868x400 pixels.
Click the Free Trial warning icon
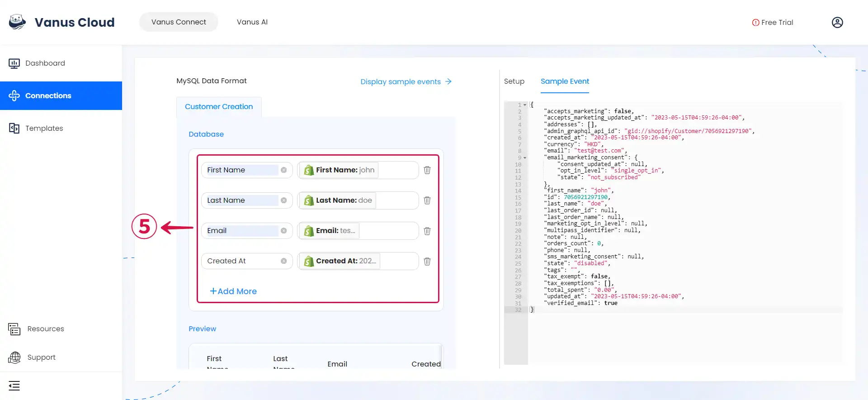755,23
